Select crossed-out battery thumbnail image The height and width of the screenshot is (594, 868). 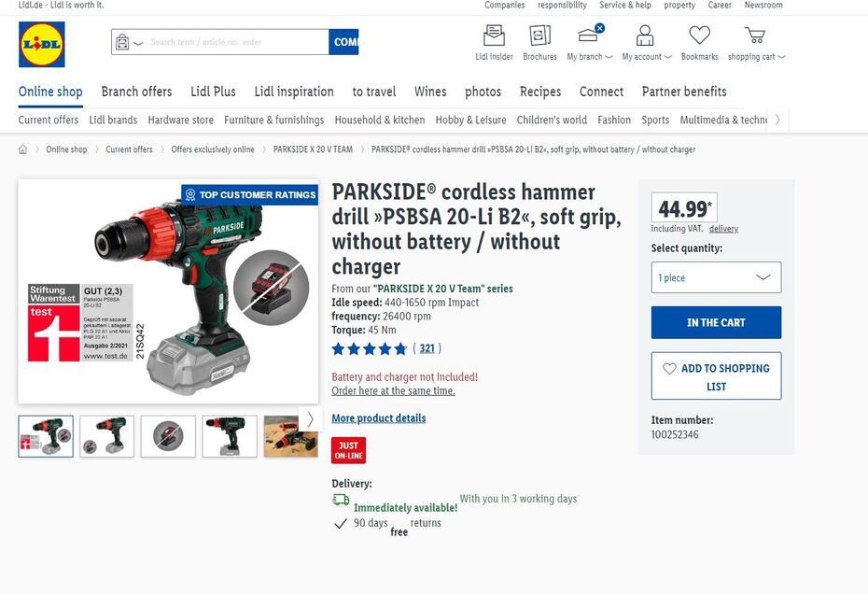click(168, 436)
